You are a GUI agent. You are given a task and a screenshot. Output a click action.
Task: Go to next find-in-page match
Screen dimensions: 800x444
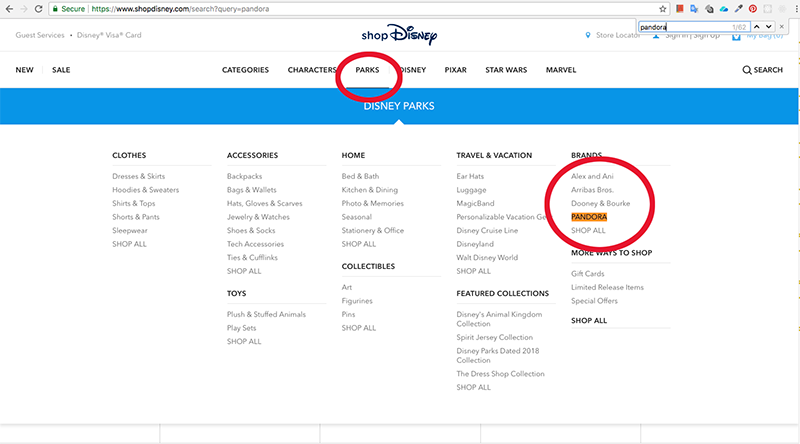click(x=768, y=27)
